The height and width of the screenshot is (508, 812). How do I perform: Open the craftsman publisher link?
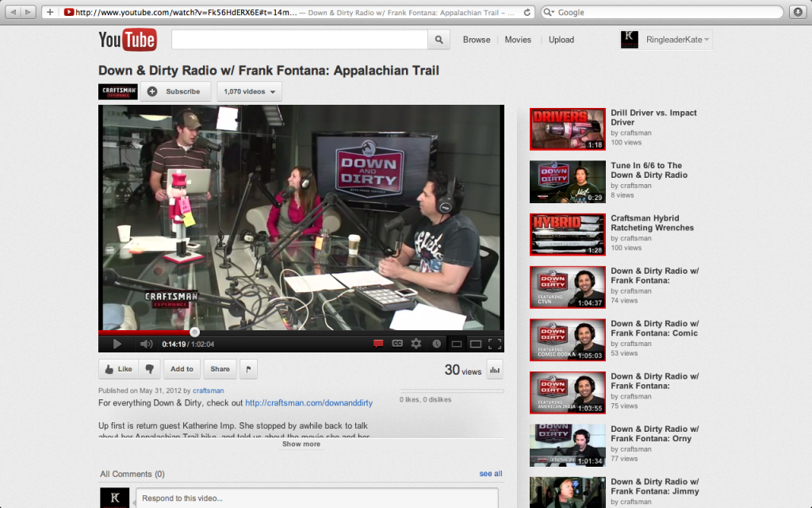[209, 391]
